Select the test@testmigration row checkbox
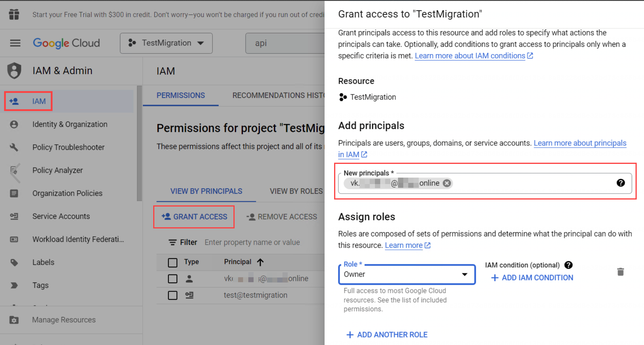This screenshot has height=345, width=644. [x=172, y=295]
